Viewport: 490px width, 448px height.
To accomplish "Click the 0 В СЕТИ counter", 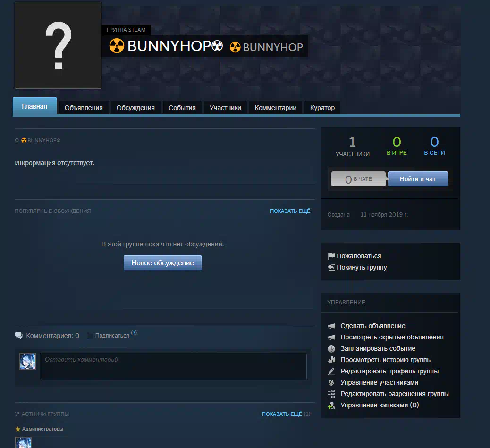I will [434, 146].
